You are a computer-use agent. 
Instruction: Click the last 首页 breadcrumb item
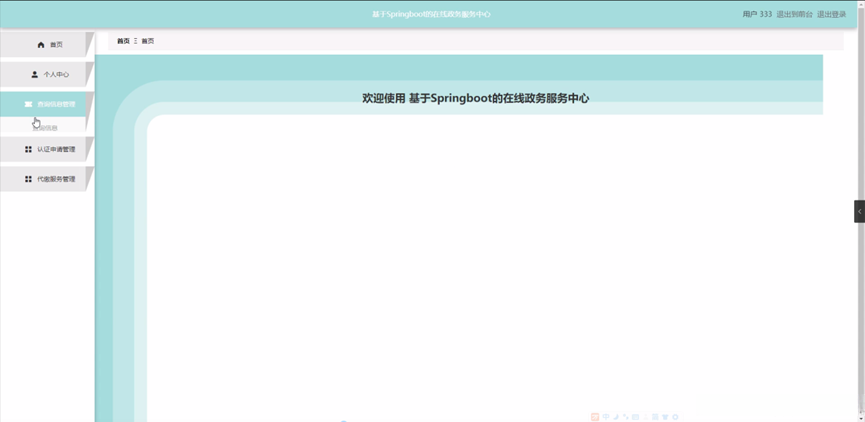pos(148,41)
